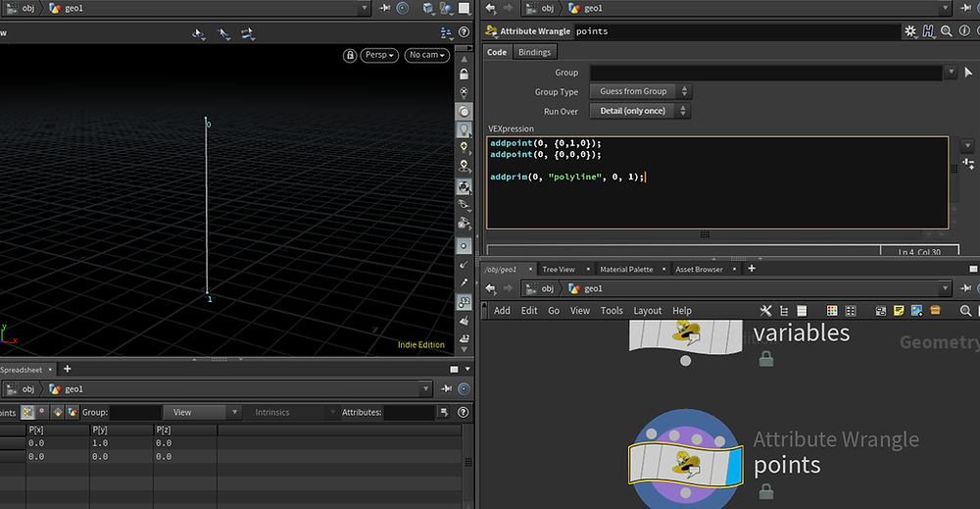Screen dimensions: 980x509
Task: Toggle lock icon under points node
Action: point(766,491)
